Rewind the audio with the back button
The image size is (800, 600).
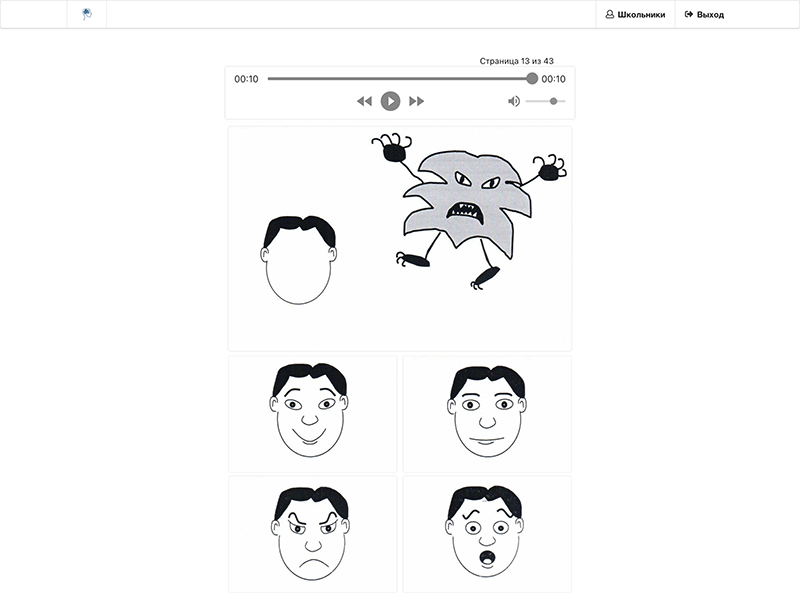[364, 101]
